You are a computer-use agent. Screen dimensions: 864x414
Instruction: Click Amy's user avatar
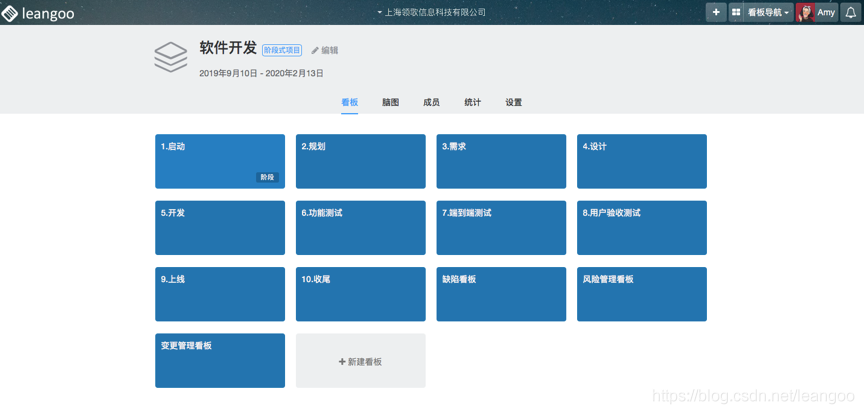(x=805, y=13)
